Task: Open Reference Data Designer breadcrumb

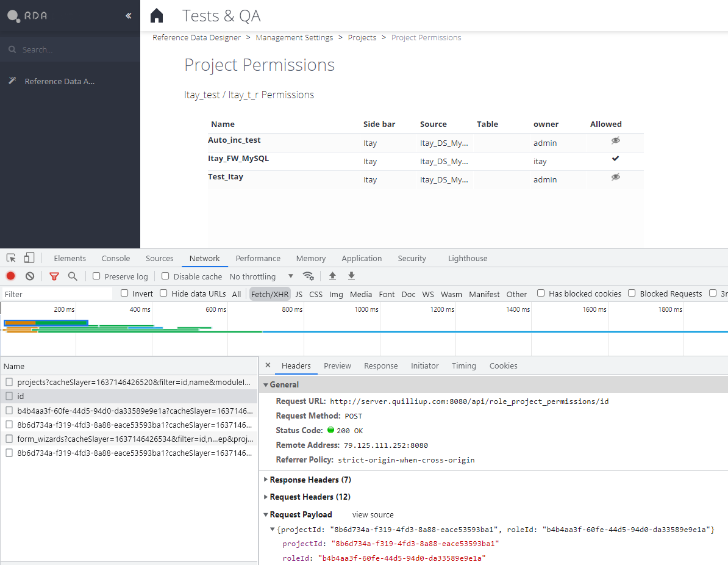Action: 196,38
